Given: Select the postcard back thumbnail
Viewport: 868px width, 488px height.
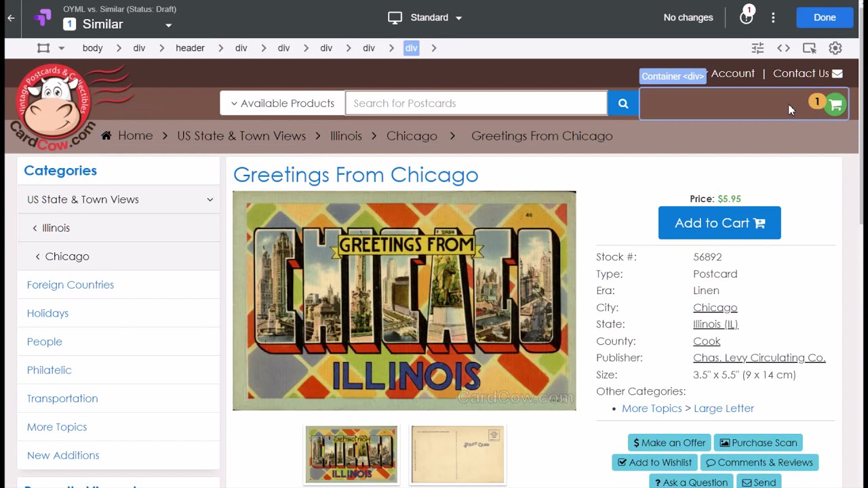Looking at the screenshot, I should click(458, 454).
